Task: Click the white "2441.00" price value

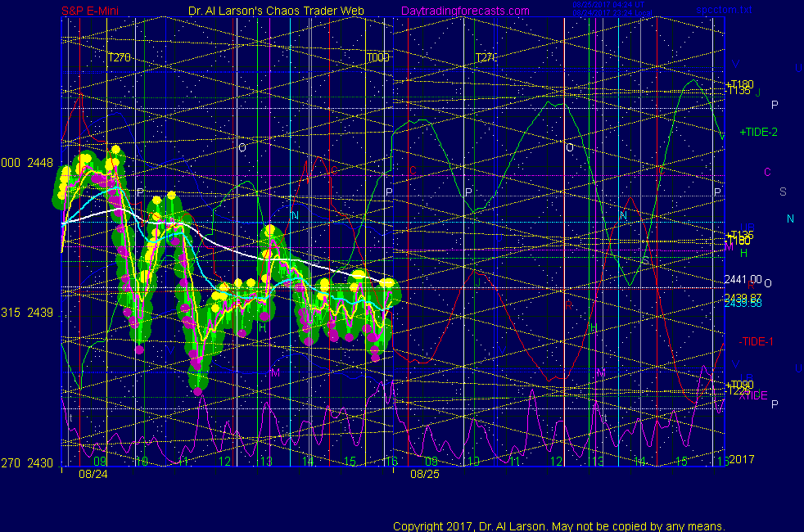Action: (x=743, y=279)
